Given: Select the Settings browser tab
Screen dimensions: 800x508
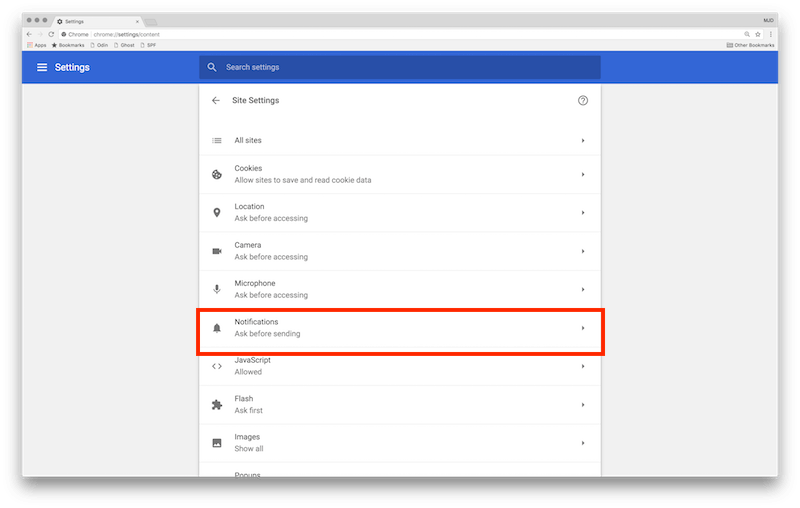Looking at the screenshot, I should pyautogui.click(x=97, y=21).
